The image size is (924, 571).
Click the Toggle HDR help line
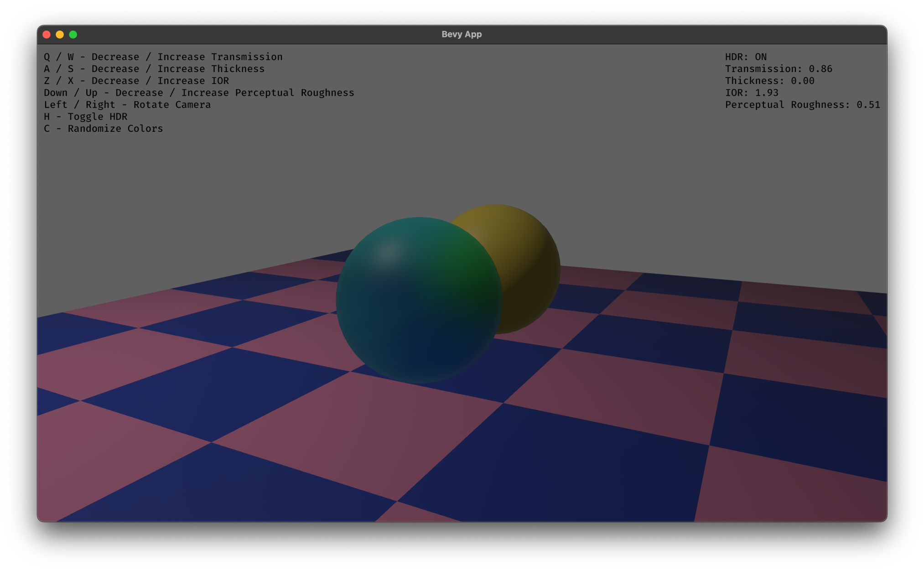pyautogui.click(x=85, y=117)
